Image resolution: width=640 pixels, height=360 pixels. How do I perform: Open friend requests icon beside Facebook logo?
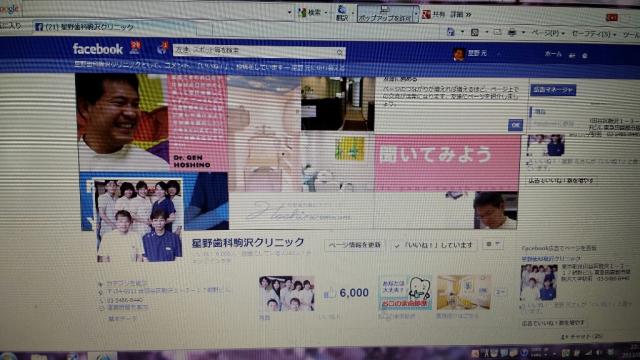135,47
